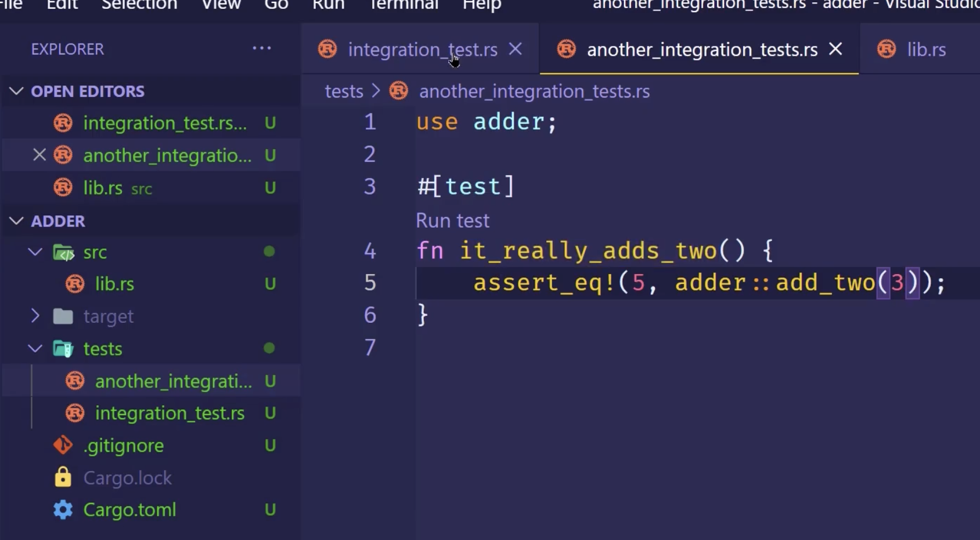Open integration_test.rs in the tests folder

[170, 413]
